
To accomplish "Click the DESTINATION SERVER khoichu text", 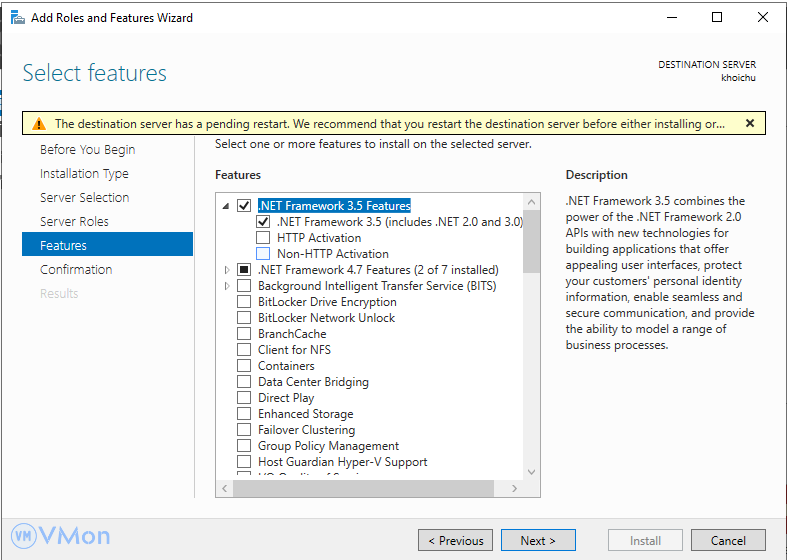I will click(x=707, y=71).
